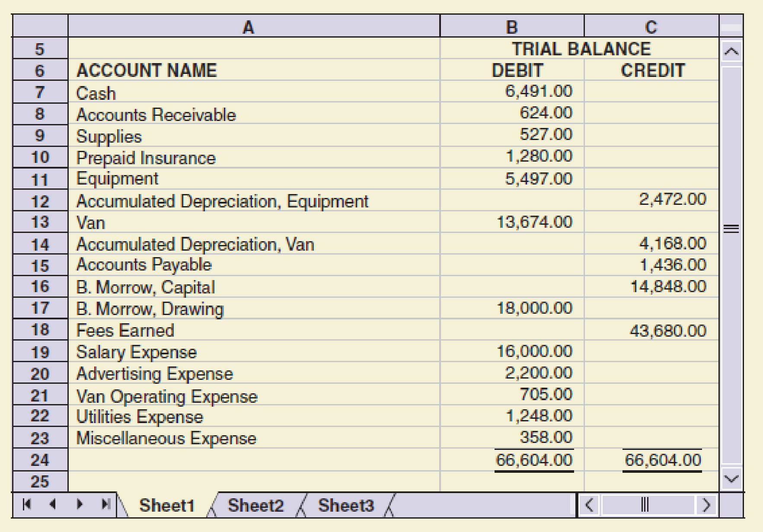
Task: Select debit value 16,000.00
Action: pyautogui.click(x=512, y=351)
